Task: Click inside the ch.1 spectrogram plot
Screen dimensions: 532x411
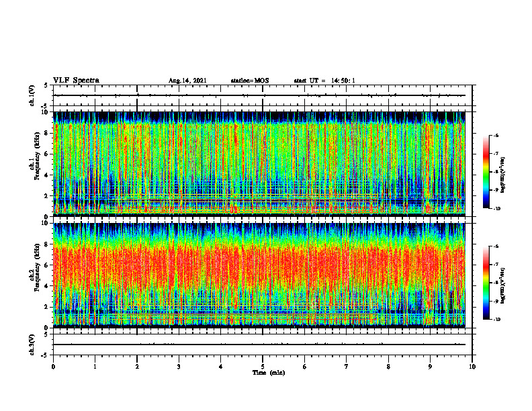Action: [259, 164]
